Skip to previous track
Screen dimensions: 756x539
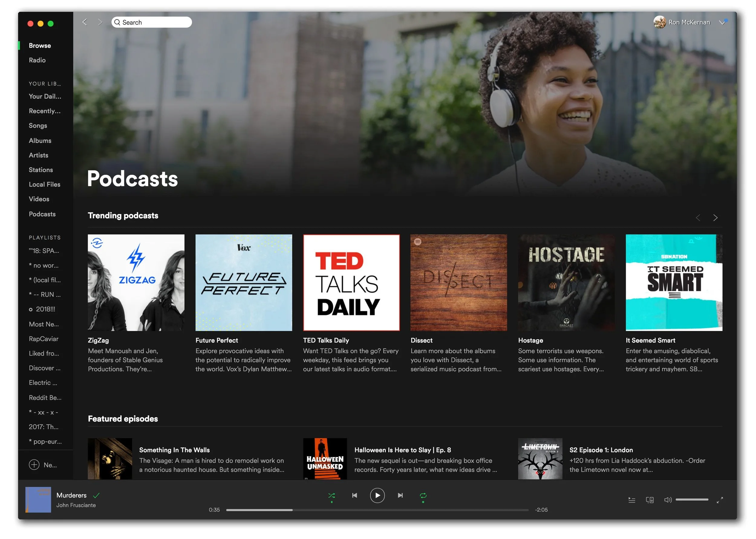click(355, 496)
